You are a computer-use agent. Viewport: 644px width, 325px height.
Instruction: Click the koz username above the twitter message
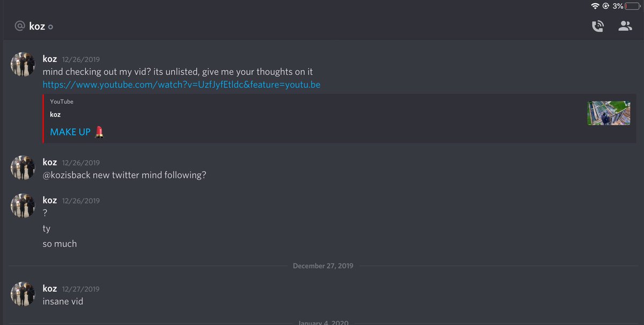click(50, 162)
